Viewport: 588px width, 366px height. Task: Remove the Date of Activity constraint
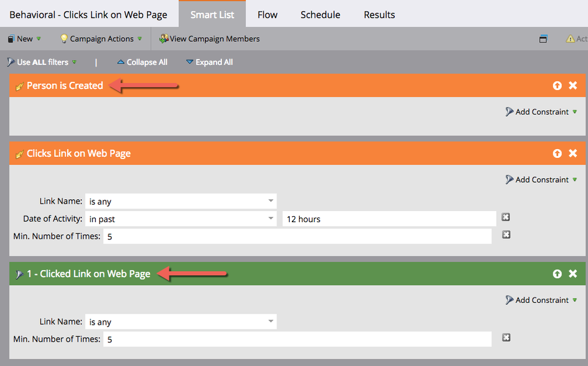tap(506, 217)
